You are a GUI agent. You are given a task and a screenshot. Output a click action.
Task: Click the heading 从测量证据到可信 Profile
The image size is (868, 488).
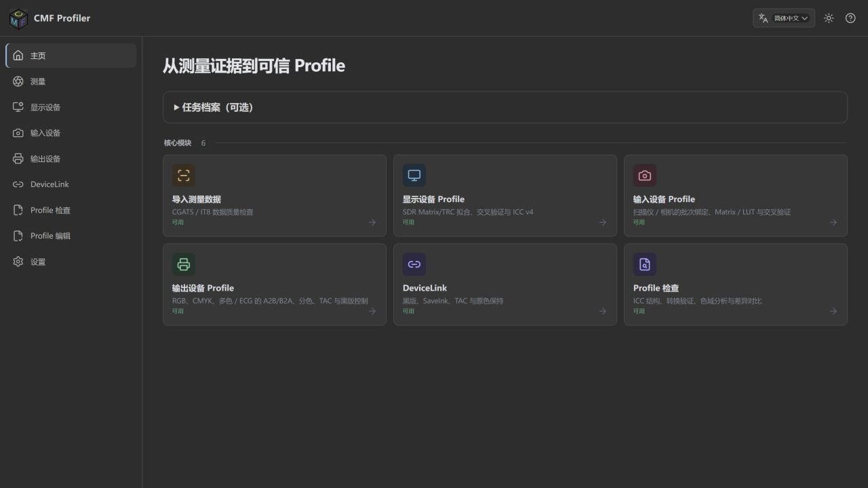pos(254,66)
